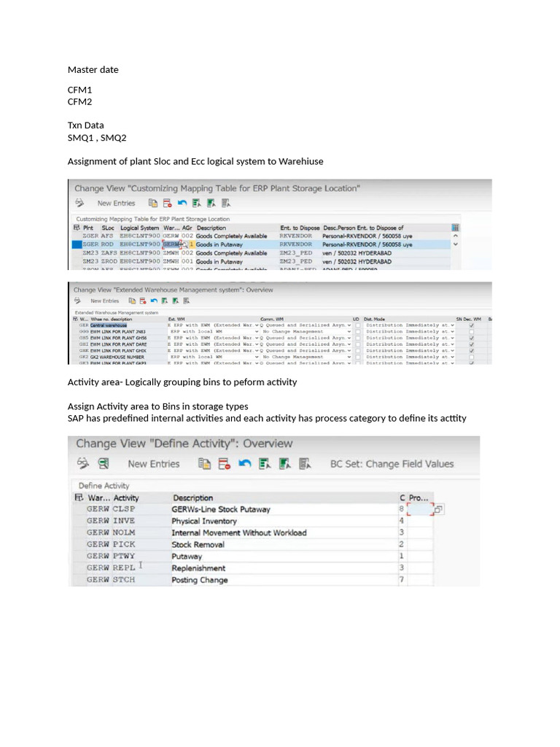The image size is (560, 747).
Task: Open the table settings icon right of Mapping Table header
Action: point(455,228)
